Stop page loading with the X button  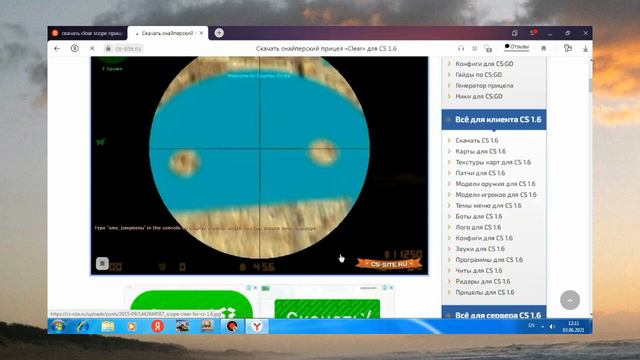pos(92,48)
